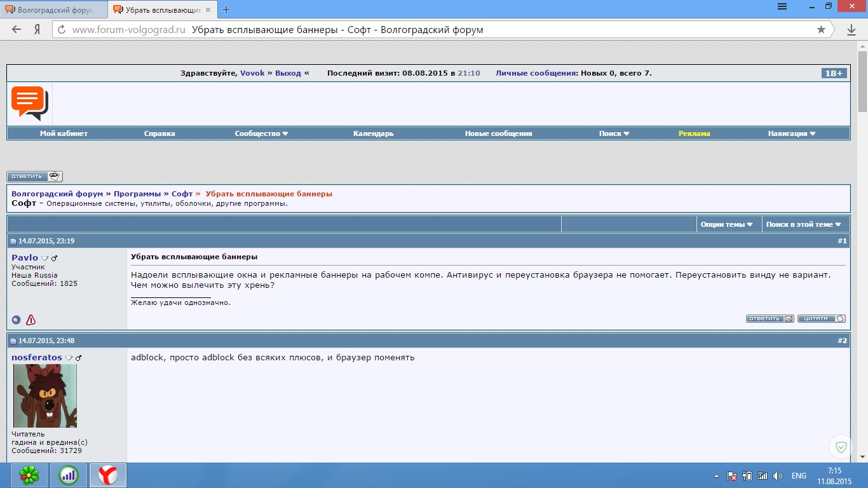The image size is (868, 488).
Task: Open nosferatos avatar image
Action: 45,396
